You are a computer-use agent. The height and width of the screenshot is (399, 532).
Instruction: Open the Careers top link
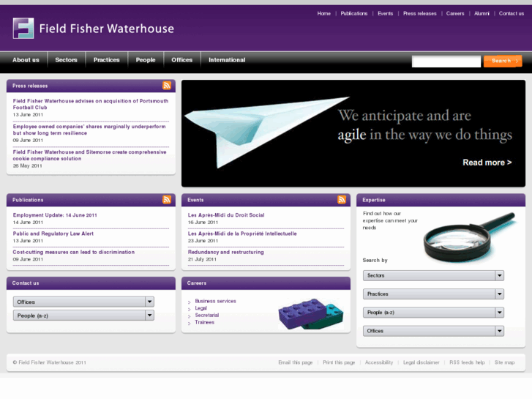(455, 14)
